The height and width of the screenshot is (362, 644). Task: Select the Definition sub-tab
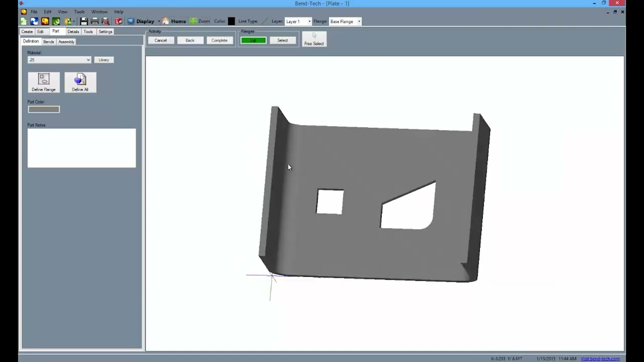[31, 41]
